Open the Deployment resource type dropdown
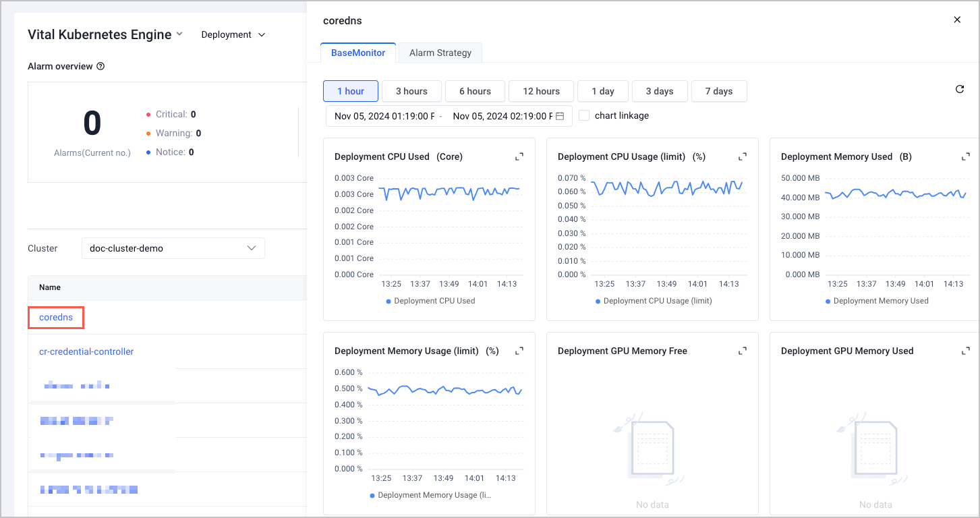 [x=233, y=34]
